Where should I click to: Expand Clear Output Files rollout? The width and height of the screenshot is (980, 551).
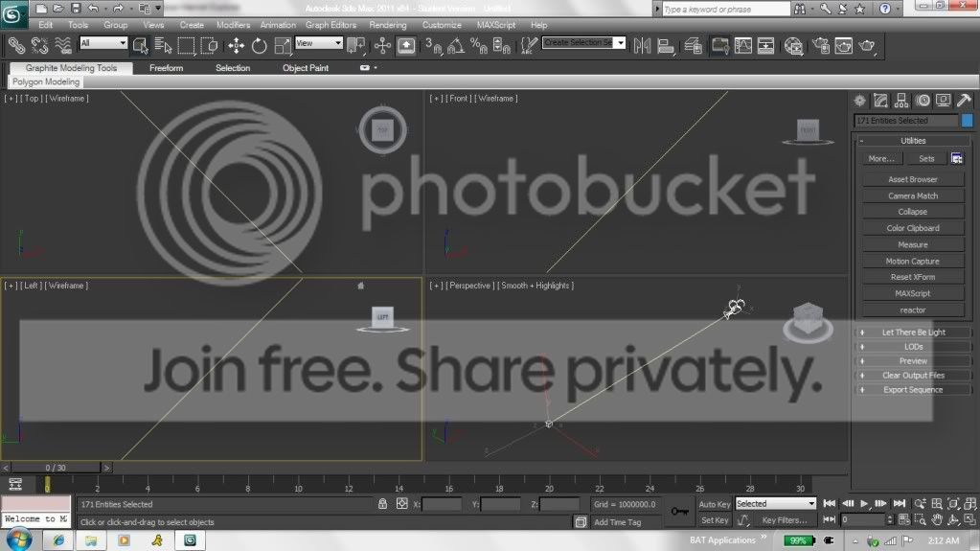[x=913, y=376]
